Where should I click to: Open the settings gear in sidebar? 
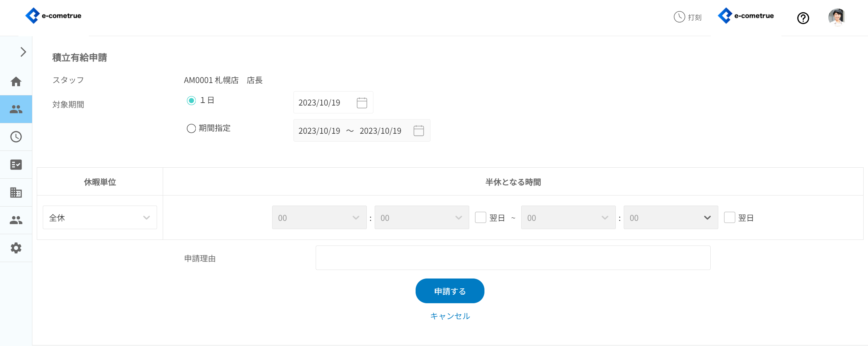pos(16,248)
